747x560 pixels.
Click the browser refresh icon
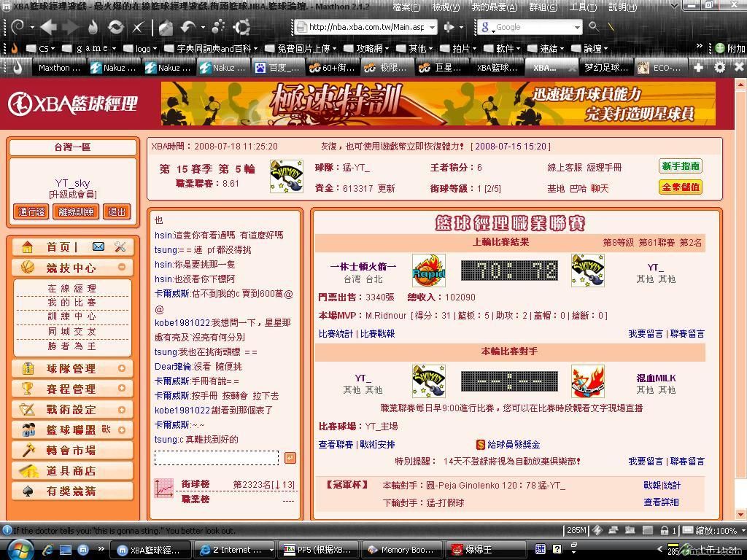pos(115,27)
